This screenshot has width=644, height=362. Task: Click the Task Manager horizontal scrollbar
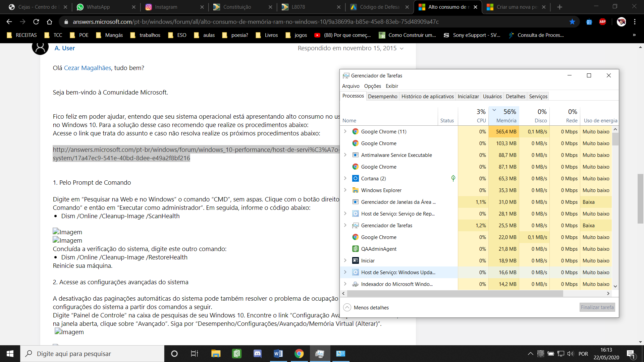click(455, 294)
